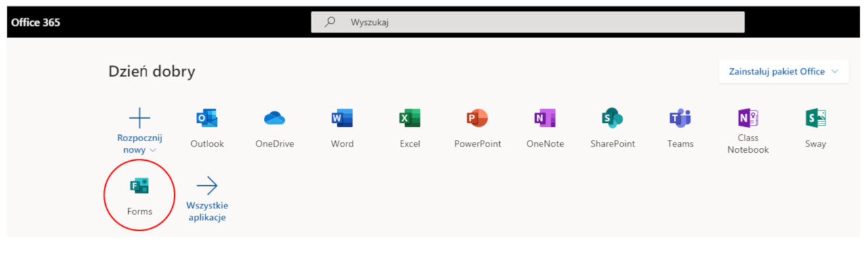Open the Outlook app icon
Image resolution: width=868 pixels, height=264 pixels.
coord(207,118)
